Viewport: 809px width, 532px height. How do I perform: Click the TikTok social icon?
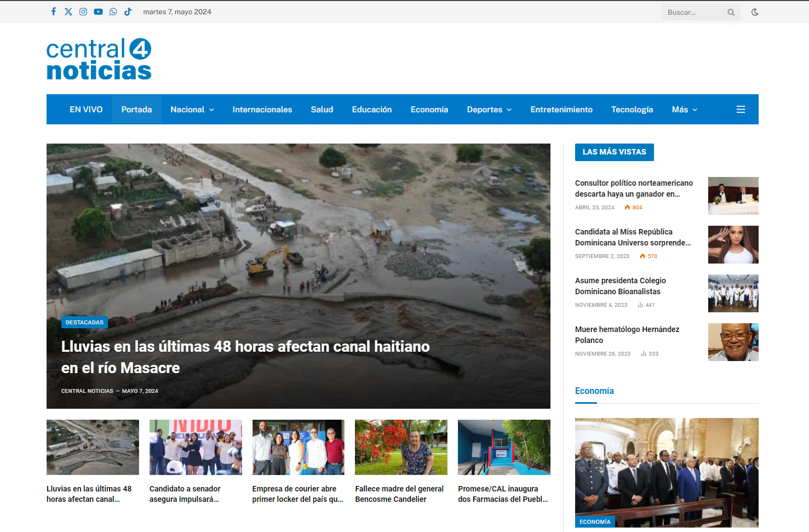click(128, 11)
